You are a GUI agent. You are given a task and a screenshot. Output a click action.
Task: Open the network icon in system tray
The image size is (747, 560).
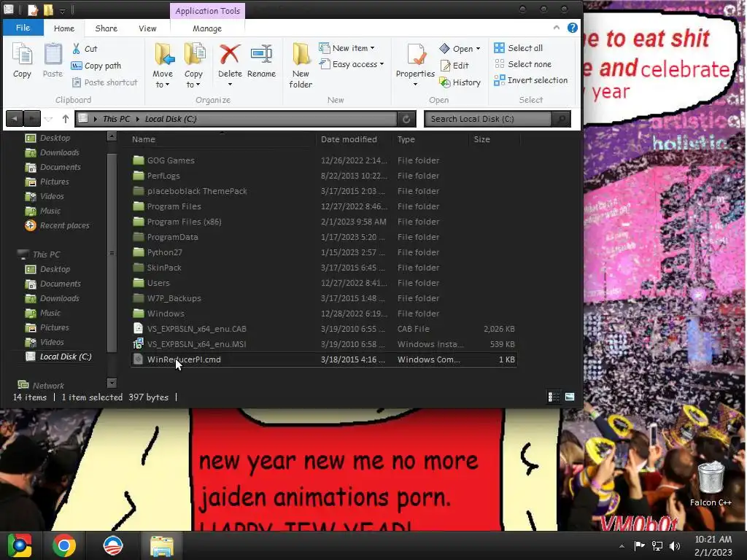click(x=657, y=545)
